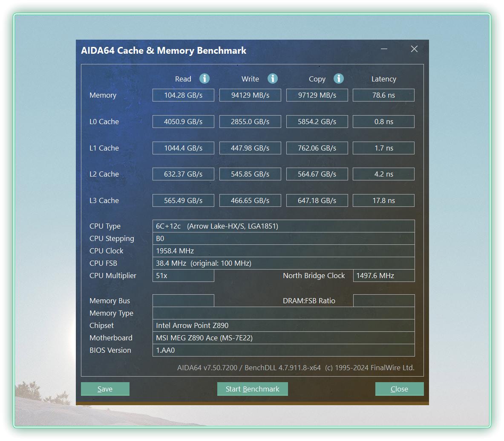Click L0 Cache Latency 0.8 ns
504x441 pixels.
point(383,122)
